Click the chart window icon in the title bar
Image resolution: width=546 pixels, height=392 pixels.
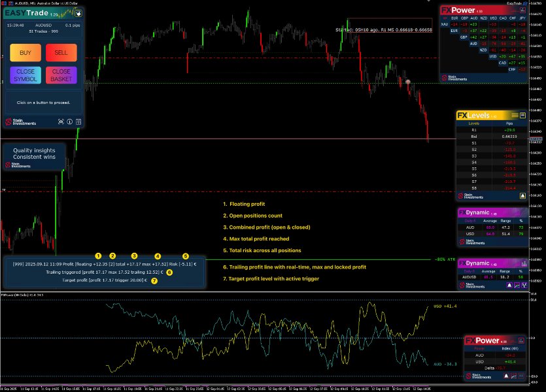(x=3, y=3)
